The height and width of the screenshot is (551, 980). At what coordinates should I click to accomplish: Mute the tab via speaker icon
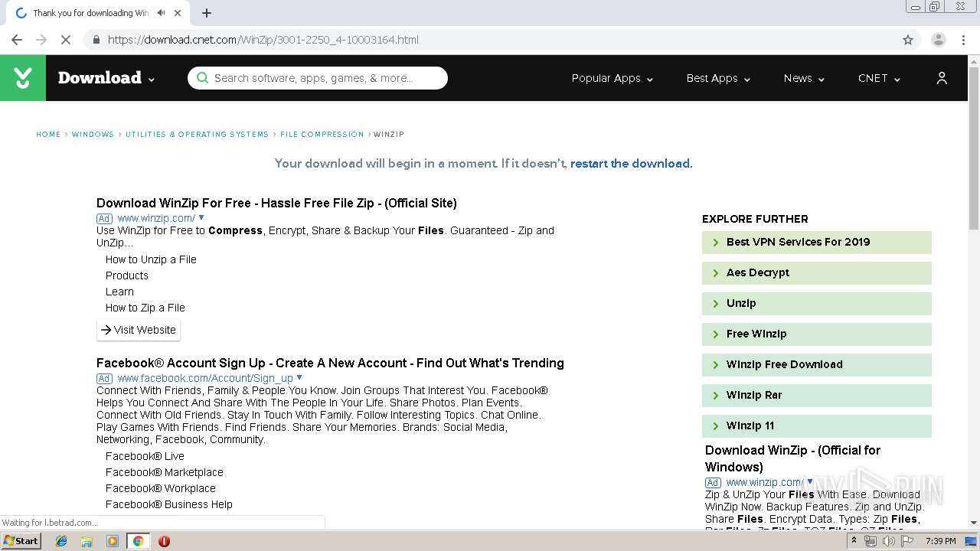[162, 13]
